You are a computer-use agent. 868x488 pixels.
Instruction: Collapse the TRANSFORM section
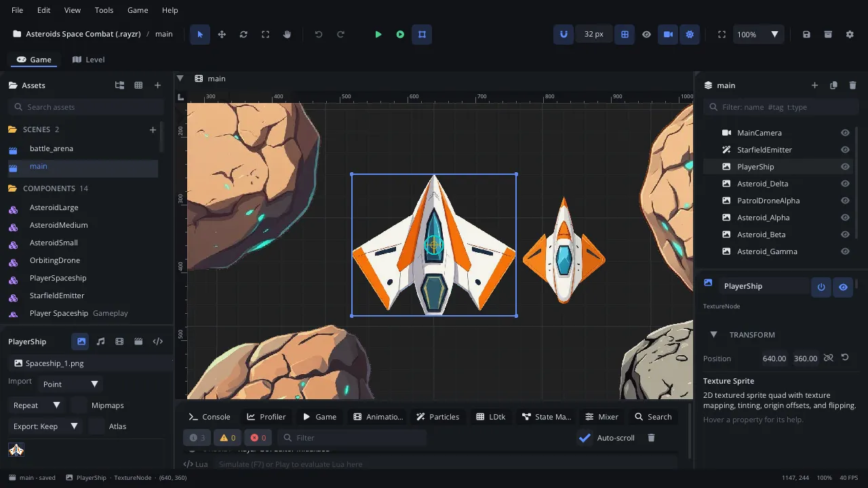713,335
